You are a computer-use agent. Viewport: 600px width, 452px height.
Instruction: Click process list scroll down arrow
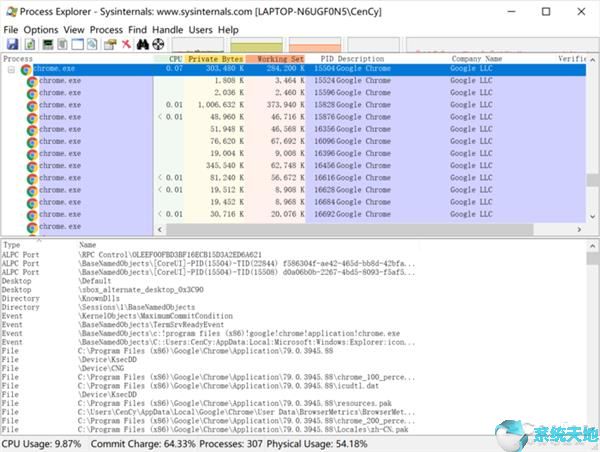click(592, 217)
